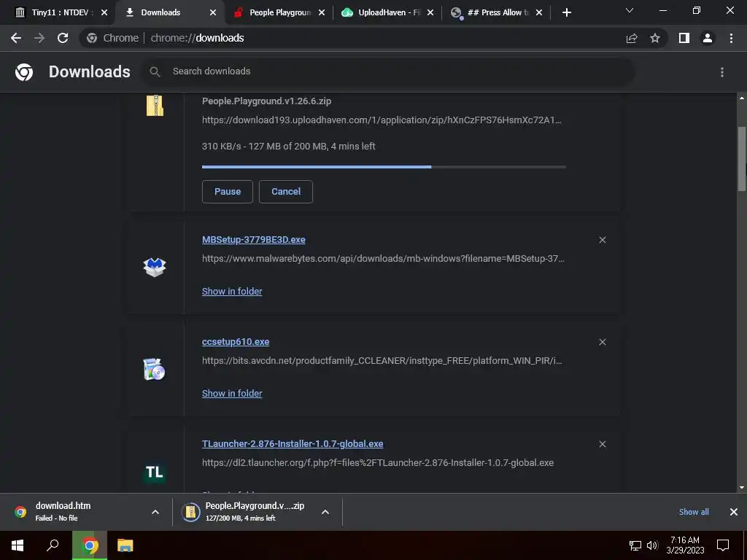Click the page vertical scrollbar thumb
Screen dimensions: 747x560
point(742,159)
